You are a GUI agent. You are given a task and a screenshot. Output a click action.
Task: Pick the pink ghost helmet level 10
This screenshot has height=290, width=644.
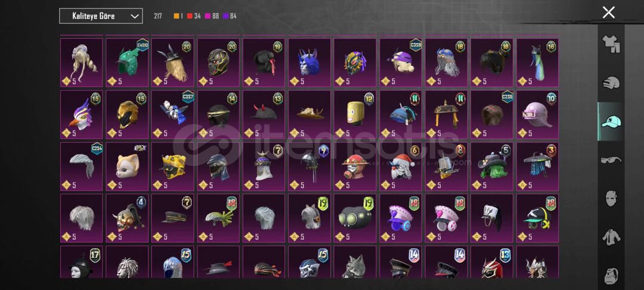pyautogui.click(x=538, y=115)
